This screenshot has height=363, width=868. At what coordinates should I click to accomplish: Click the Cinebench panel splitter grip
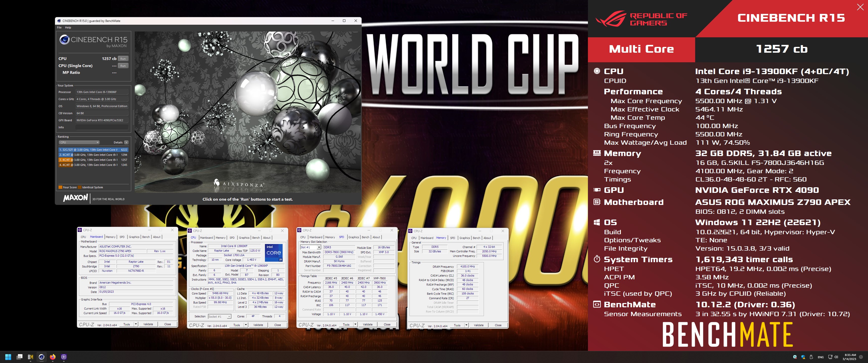point(133,117)
